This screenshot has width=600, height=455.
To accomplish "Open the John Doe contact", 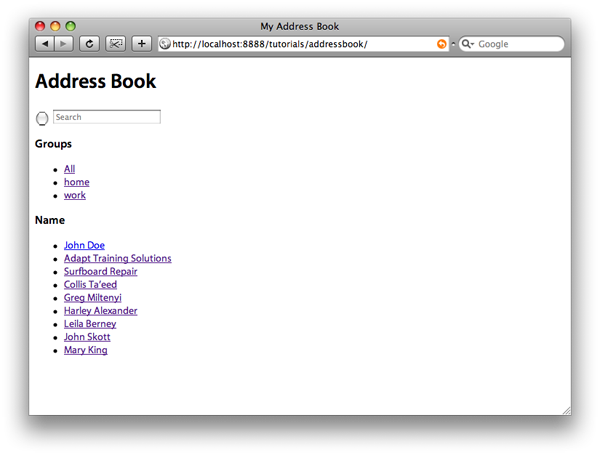I will point(84,245).
